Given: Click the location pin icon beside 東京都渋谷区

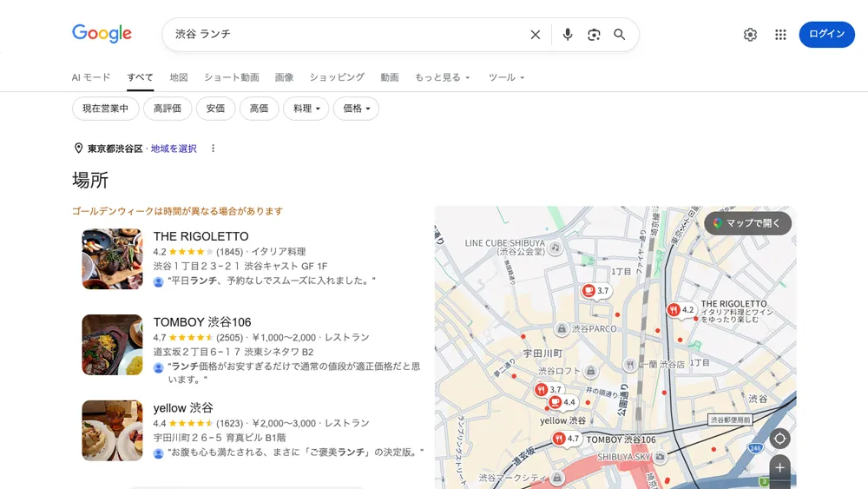Looking at the screenshot, I should pyautogui.click(x=78, y=149).
